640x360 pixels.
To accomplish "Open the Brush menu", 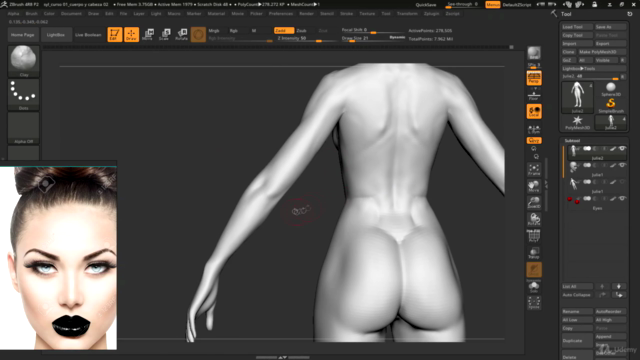I will click(x=31, y=13).
